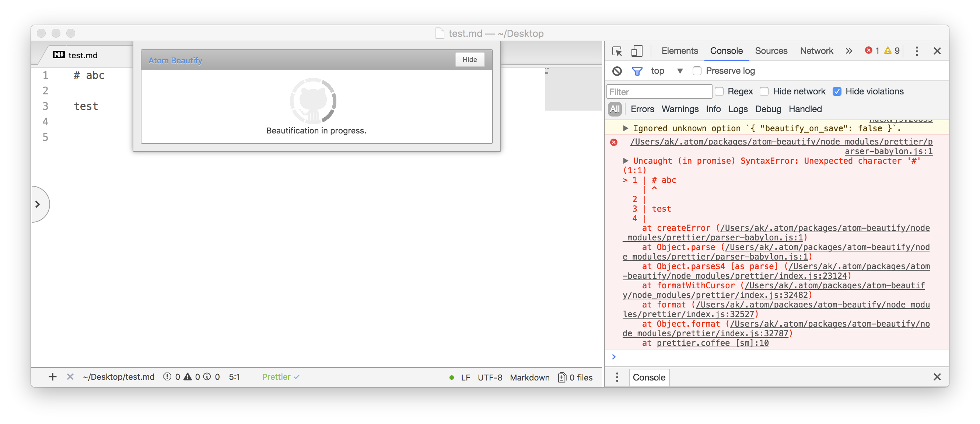
Task: Click the console input prompt line
Action: click(x=776, y=357)
